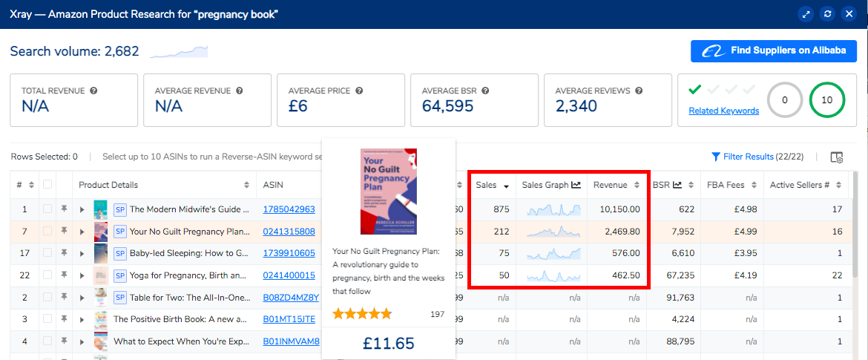The image size is (868, 360).
Task: Expand details for What to Expect row
Action: [82, 341]
